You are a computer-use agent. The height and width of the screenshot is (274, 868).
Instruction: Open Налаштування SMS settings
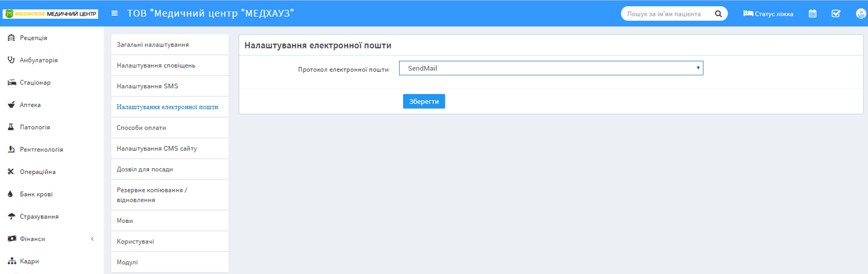pyautogui.click(x=170, y=86)
